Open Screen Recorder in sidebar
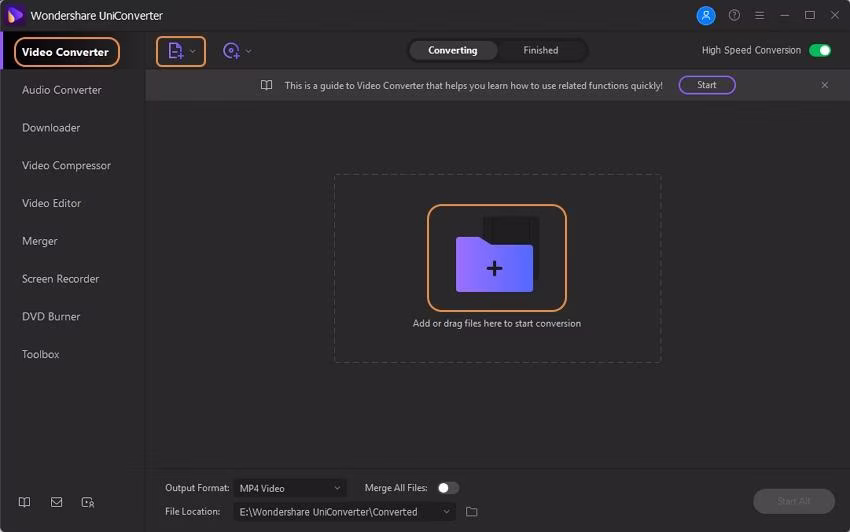The width and height of the screenshot is (850, 532). (61, 279)
